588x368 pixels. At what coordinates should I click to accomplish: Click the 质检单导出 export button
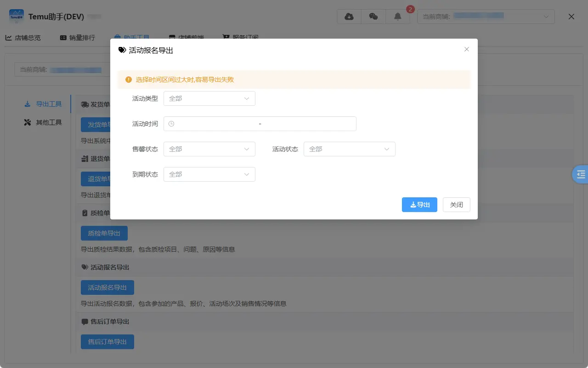[x=104, y=233]
